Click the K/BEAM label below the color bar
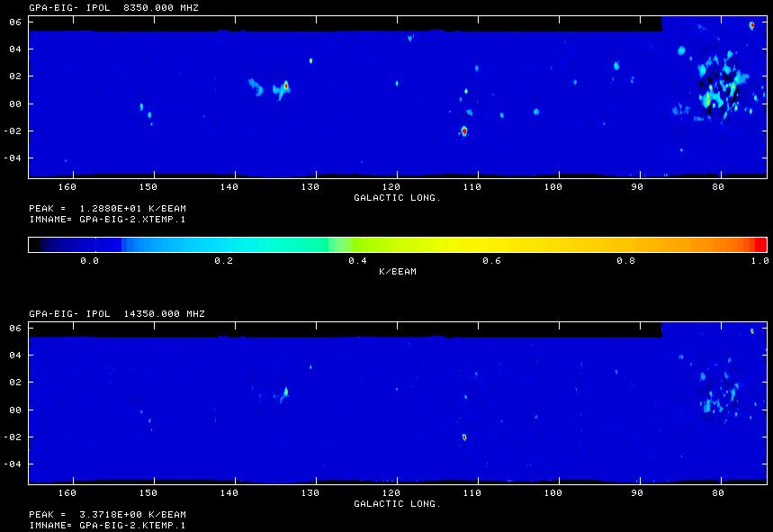 click(397, 271)
